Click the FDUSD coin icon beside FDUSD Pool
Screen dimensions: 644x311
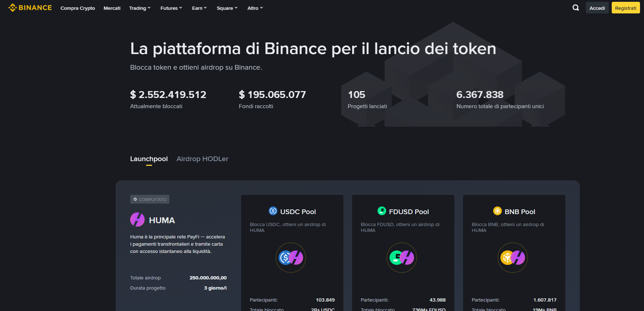(x=382, y=211)
